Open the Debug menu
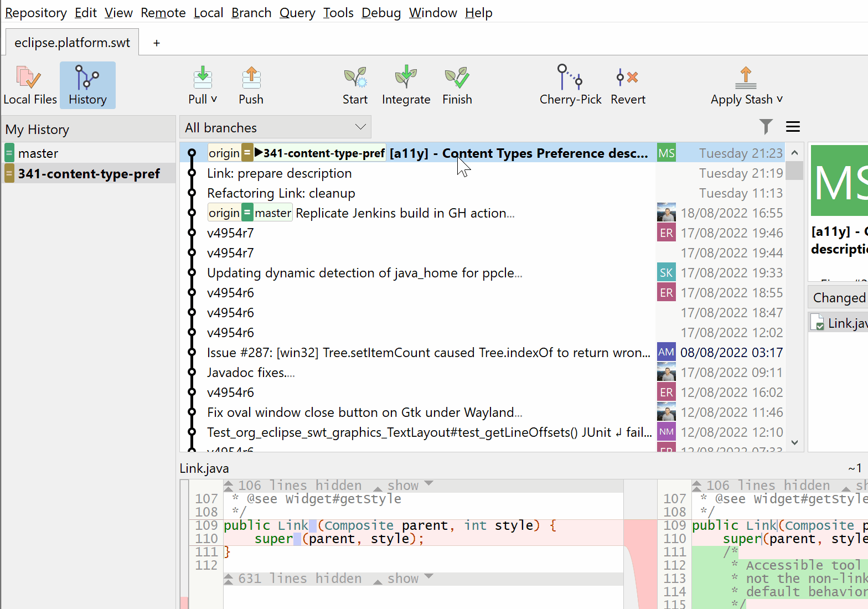 [x=381, y=12]
